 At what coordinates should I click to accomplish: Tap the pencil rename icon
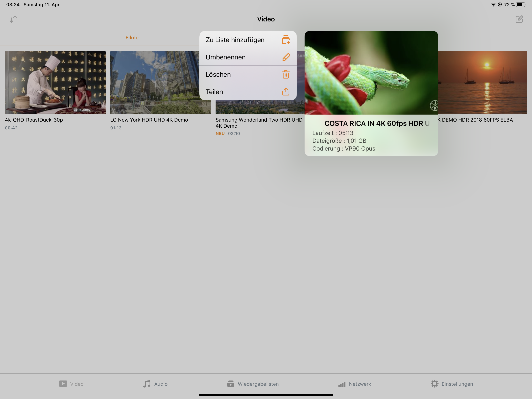(286, 57)
